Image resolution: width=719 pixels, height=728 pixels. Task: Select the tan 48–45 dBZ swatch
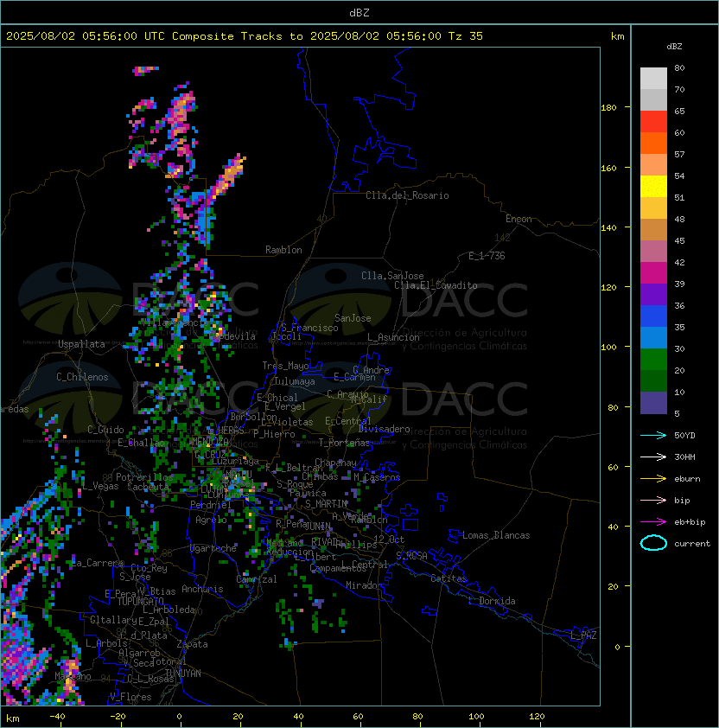coord(653,229)
